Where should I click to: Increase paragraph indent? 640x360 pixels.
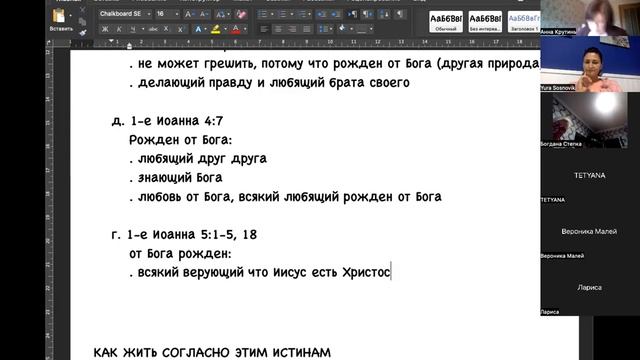pos(336,14)
